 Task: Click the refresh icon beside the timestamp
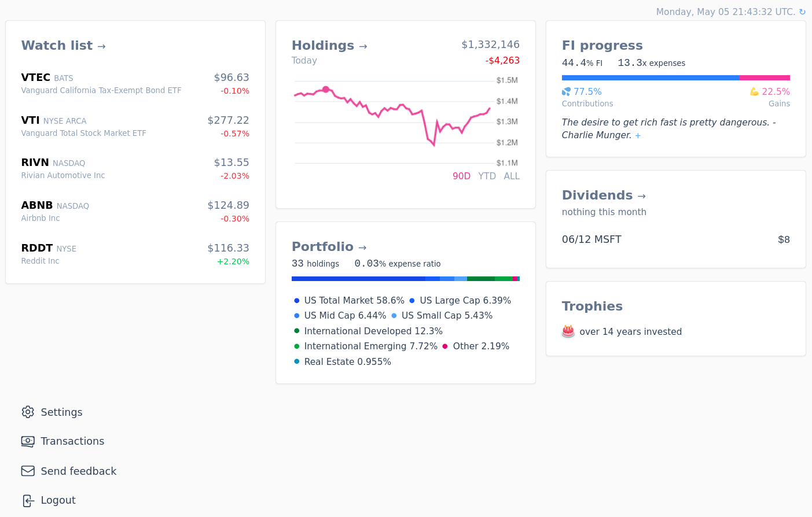[802, 12]
